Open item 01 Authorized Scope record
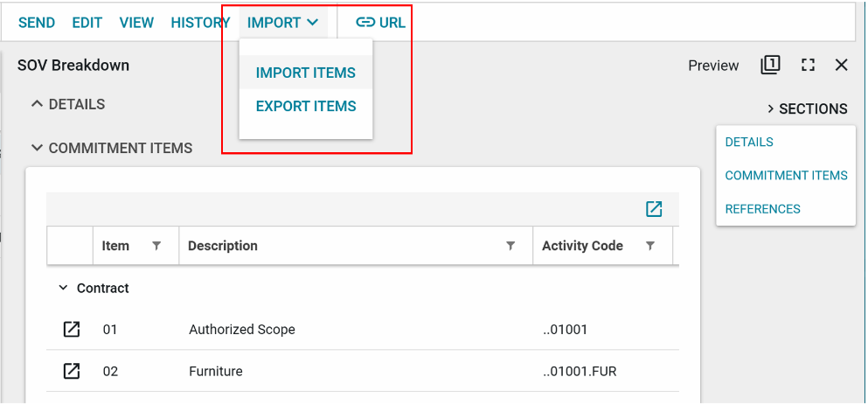Image resolution: width=868 pixels, height=405 pixels. pos(72,330)
